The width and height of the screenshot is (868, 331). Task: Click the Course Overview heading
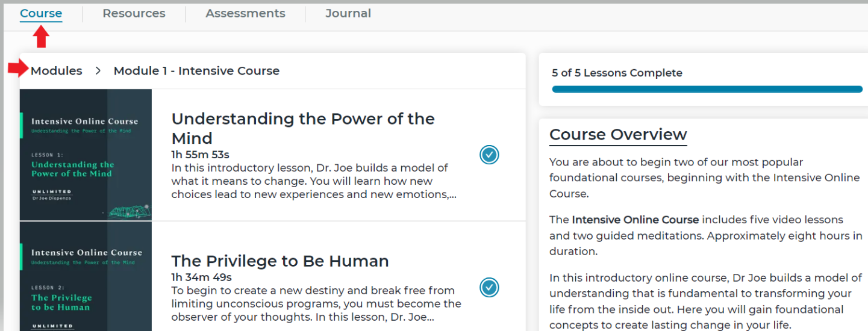click(618, 134)
